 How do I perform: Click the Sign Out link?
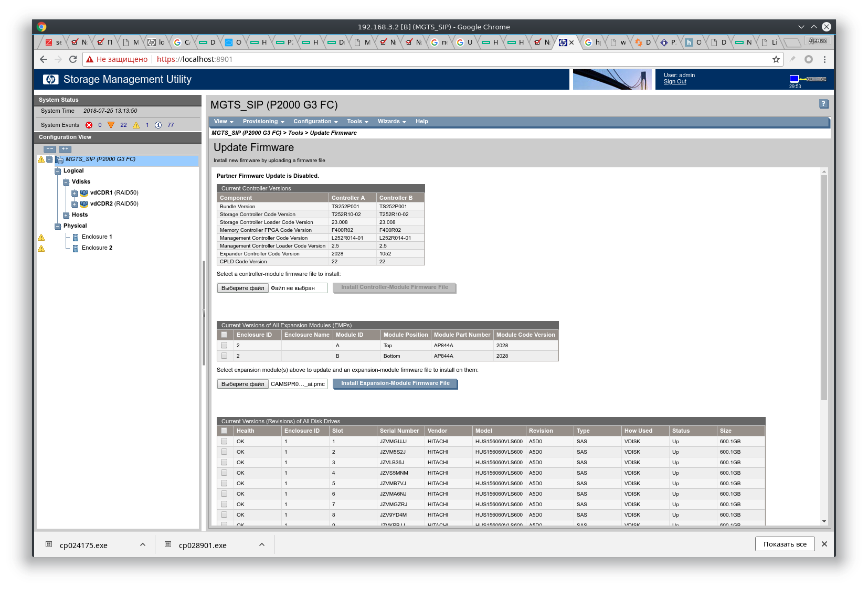(x=675, y=82)
